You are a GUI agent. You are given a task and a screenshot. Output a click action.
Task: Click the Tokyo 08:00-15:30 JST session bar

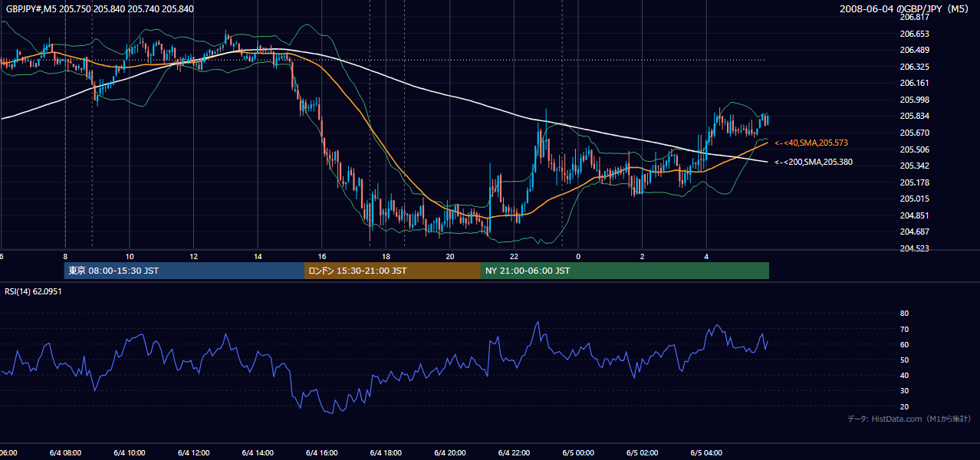coord(184,271)
